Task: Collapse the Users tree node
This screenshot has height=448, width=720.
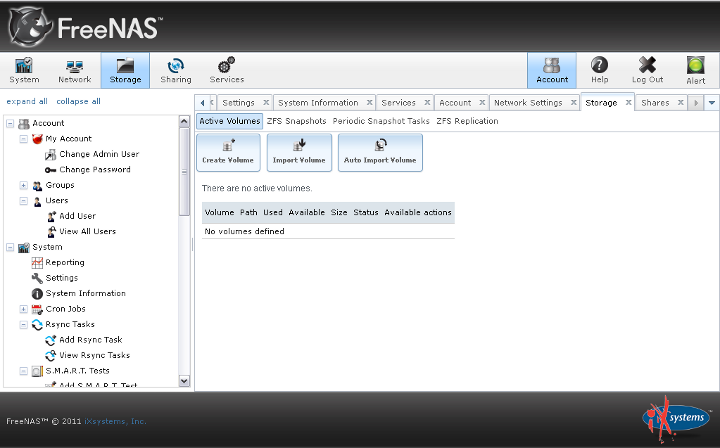Action: click(23, 201)
